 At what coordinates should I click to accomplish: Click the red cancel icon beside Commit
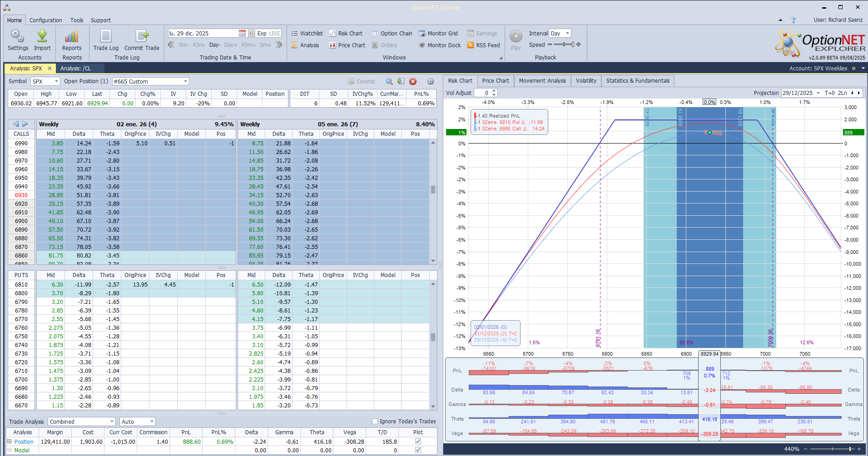tap(413, 81)
